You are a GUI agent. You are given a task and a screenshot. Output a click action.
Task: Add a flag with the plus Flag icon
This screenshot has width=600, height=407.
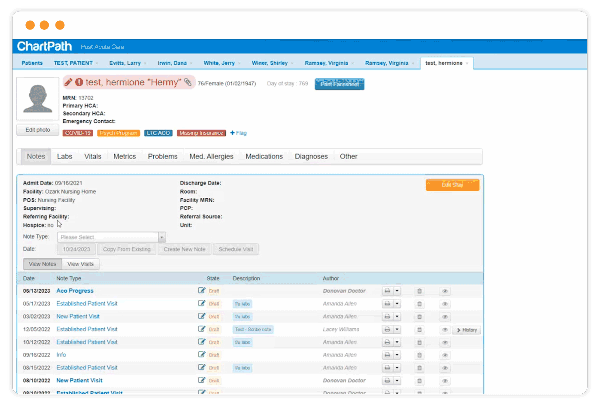click(239, 132)
